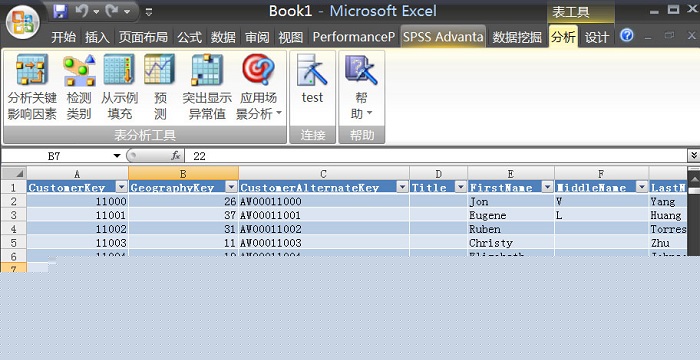Go to the 公式 tab
This screenshot has width=700, height=360.
[x=189, y=37]
